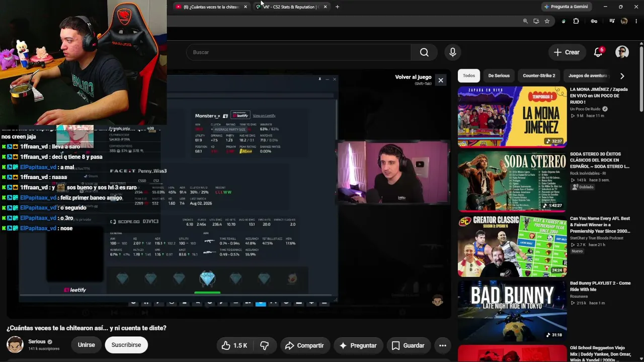
Task: Click the green extension icon in Chrome toolbar
Action: point(563,21)
